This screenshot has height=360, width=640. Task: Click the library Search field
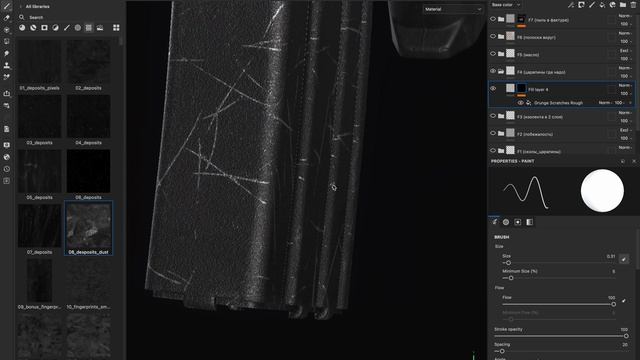[x=69, y=18]
